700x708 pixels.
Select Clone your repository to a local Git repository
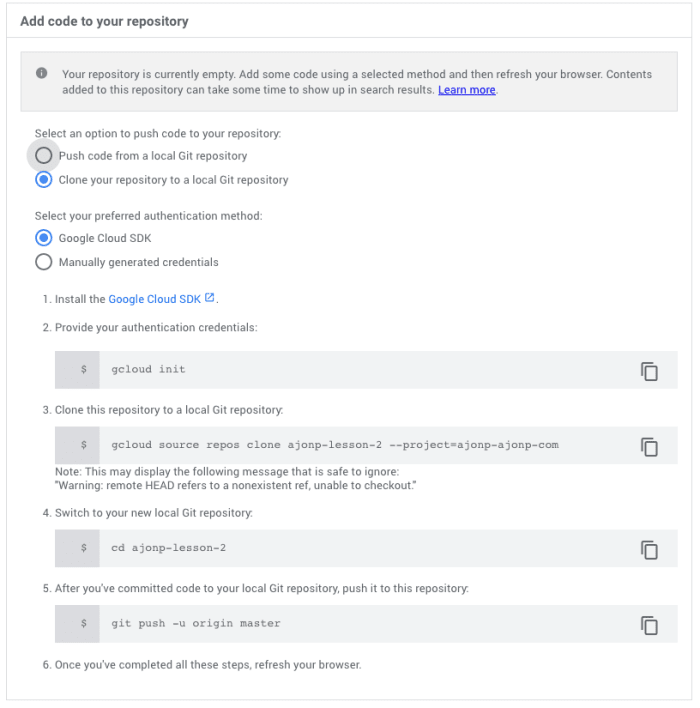(44, 180)
